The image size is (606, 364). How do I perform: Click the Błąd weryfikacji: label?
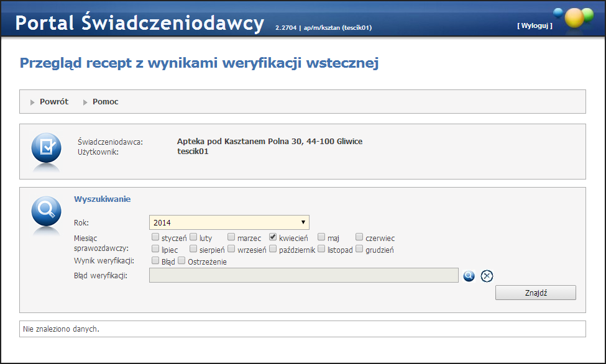coord(101,276)
